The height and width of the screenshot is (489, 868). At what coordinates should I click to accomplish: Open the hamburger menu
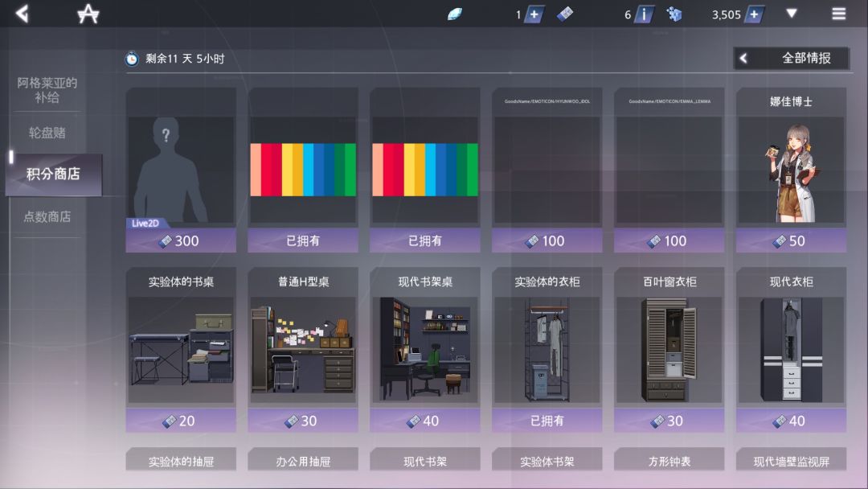(x=838, y=14)
